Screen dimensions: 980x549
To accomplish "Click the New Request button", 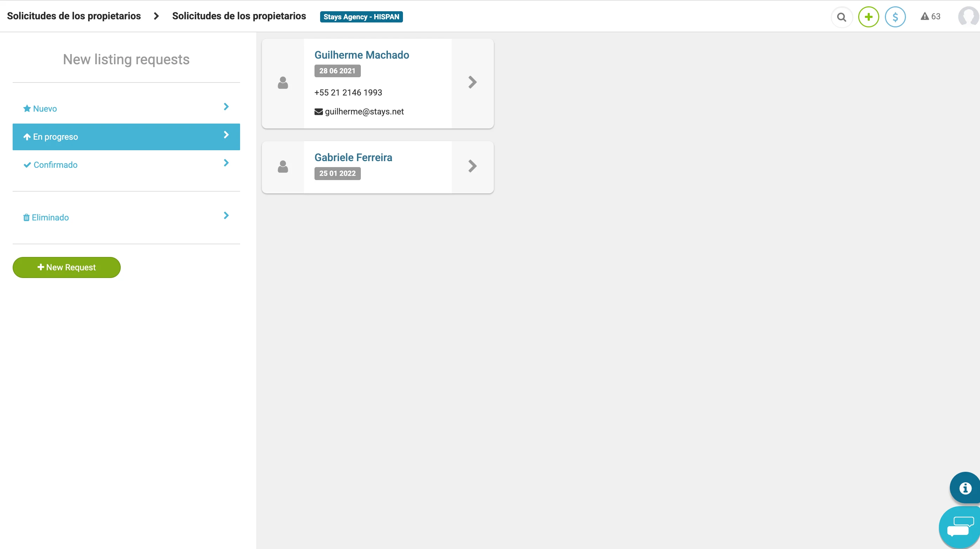I will click(x=67, y=267).
